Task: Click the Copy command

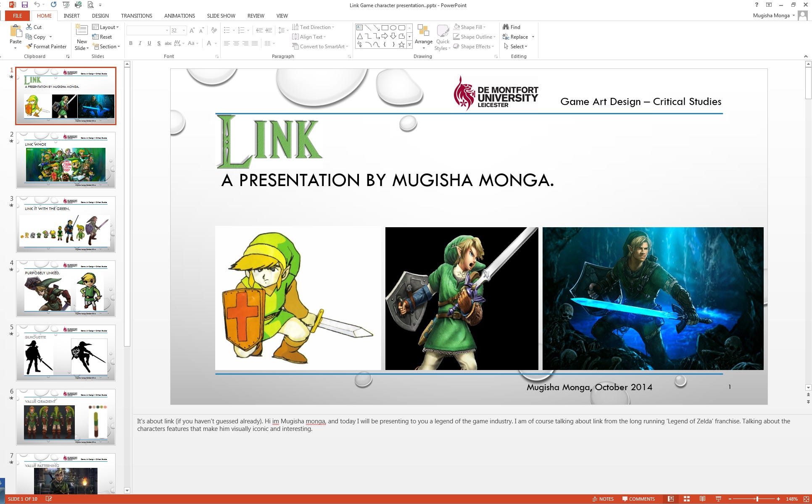Action: (36, 37)
